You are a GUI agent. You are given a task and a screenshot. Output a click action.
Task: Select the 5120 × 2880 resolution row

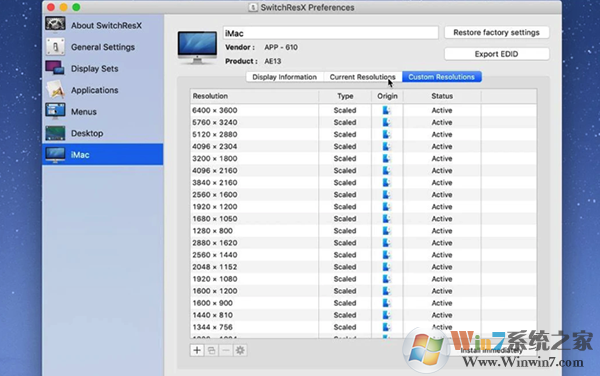364,134
